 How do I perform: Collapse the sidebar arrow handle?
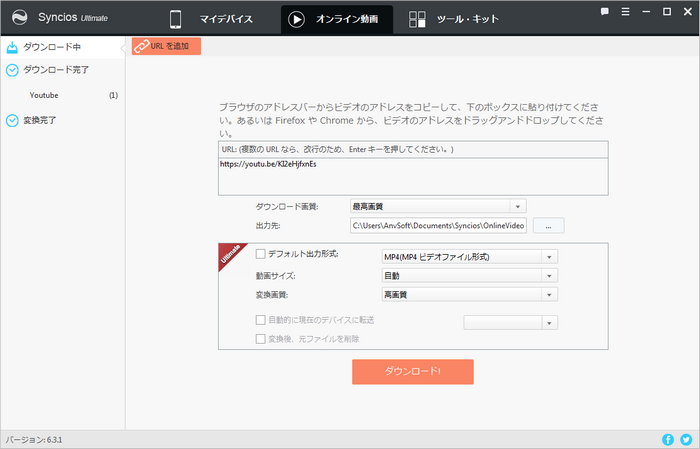123,47
